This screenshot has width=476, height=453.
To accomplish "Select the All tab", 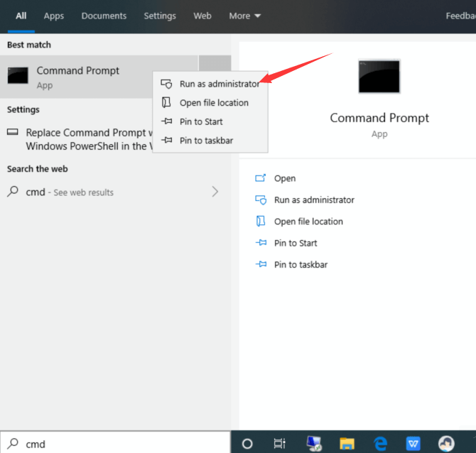I will click(x=21, y=16).
